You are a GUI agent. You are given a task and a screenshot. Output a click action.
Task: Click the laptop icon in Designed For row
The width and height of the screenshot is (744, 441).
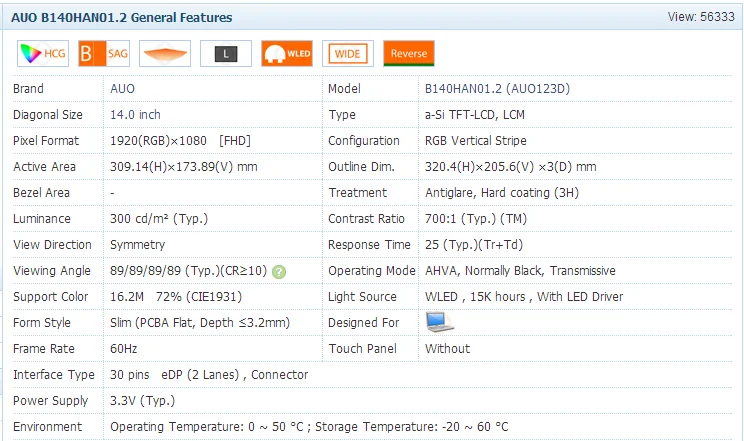pyautogui.click(x=439, y=322)
